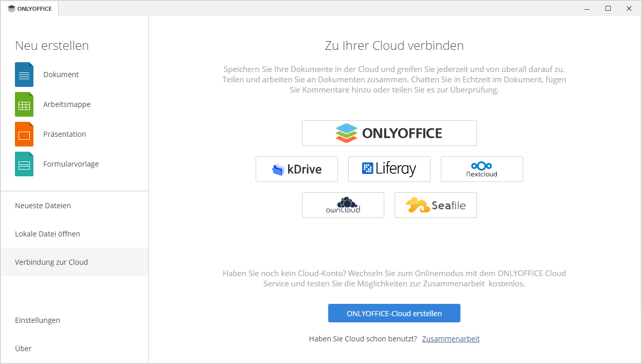This screenshot has height=364, width=642.
Task: Click the orange Präsentation icon
Action: (x=24, y=134)
